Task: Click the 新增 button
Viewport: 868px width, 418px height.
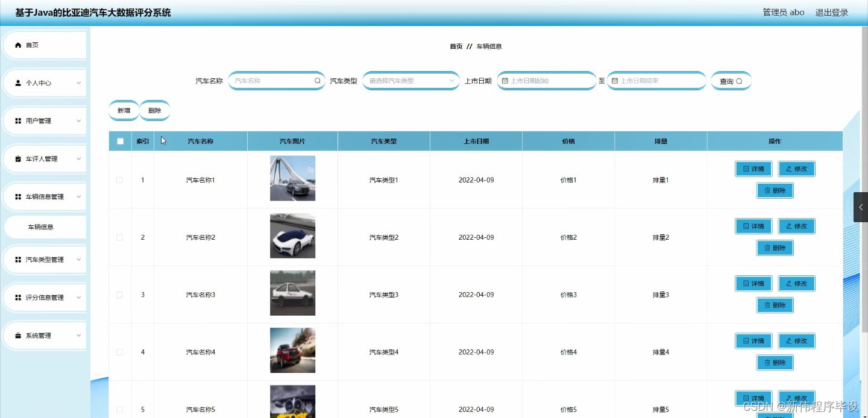Action: pos(124,111)
